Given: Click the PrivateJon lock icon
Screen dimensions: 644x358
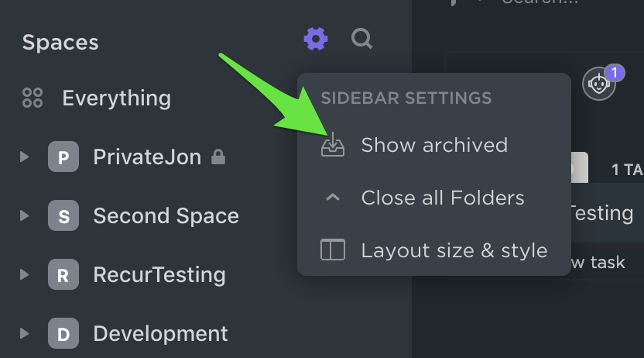Looking at the screenshot, I should point(218,157).
